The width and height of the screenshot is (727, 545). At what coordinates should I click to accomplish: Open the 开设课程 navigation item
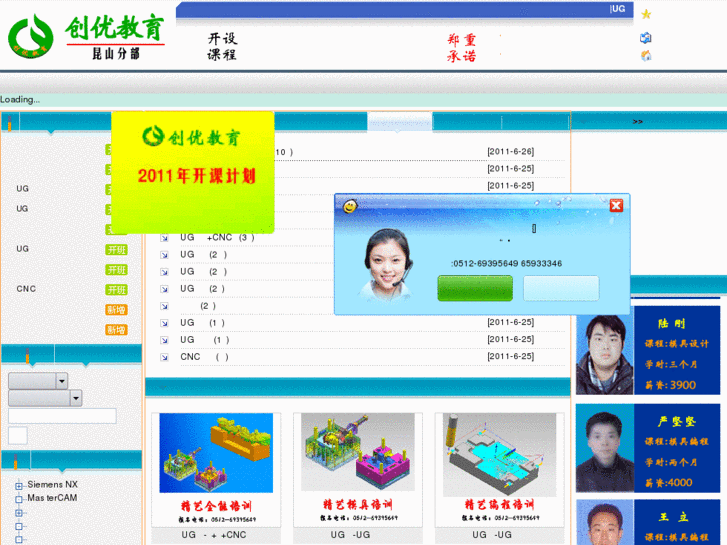[222, 46]
